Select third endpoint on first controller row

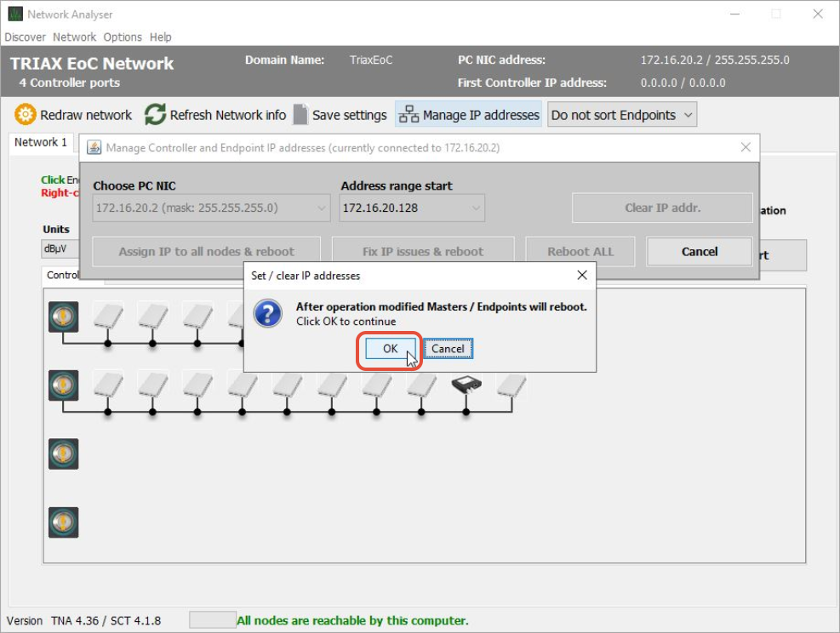coord(197,316)
